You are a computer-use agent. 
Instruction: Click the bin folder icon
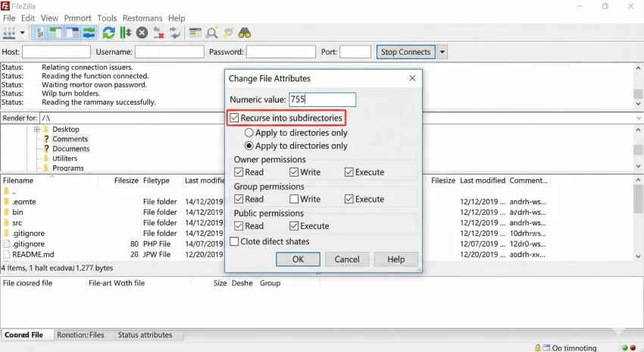(6, 212)
